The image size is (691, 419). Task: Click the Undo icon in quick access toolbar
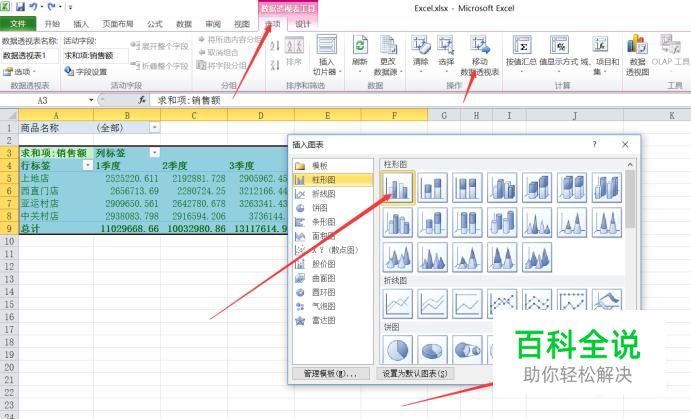pos(33,7)
